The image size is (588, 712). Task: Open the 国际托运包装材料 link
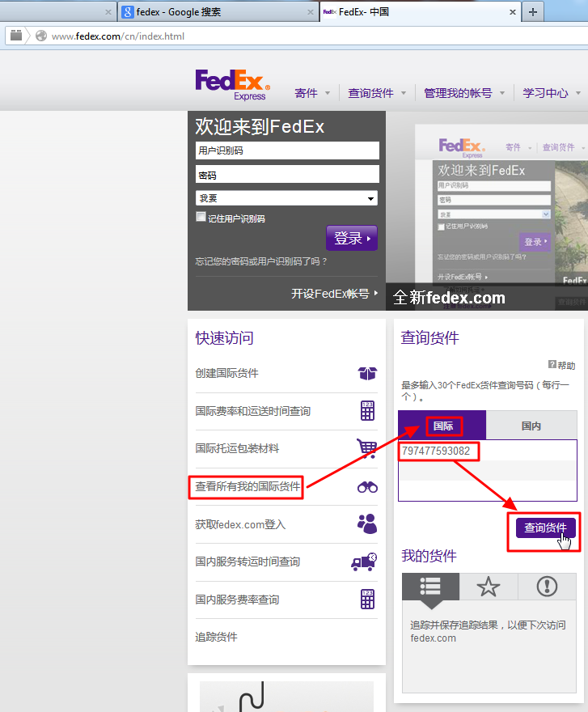[237, 448]
